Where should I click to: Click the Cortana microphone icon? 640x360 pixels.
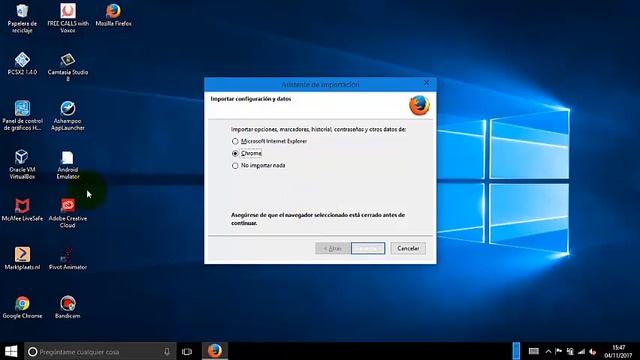click(167, 351)
